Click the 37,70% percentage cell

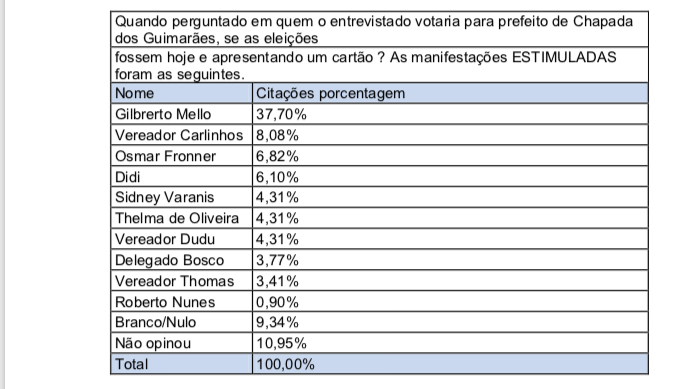[x=450, y=114]
